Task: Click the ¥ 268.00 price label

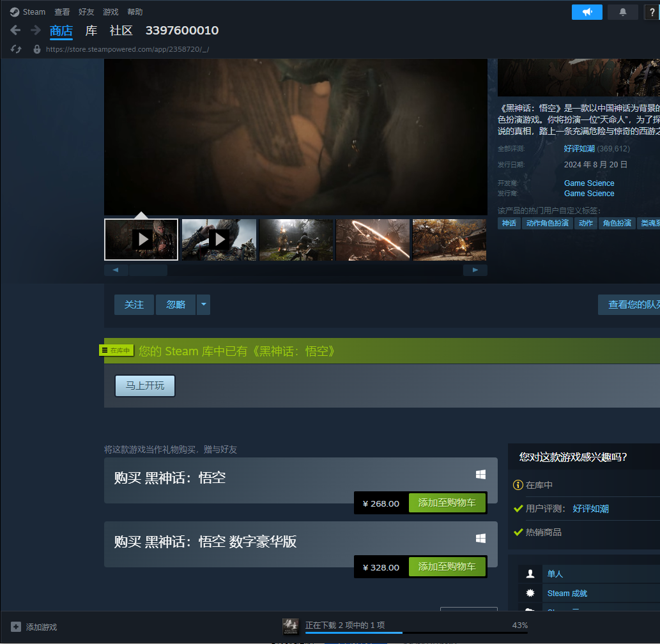Action: coord(381,503)
